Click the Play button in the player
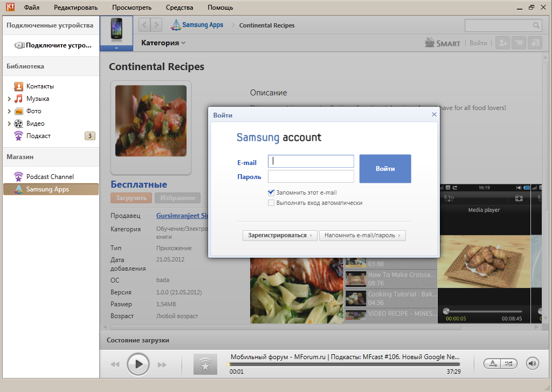 [x=139, y=364]
